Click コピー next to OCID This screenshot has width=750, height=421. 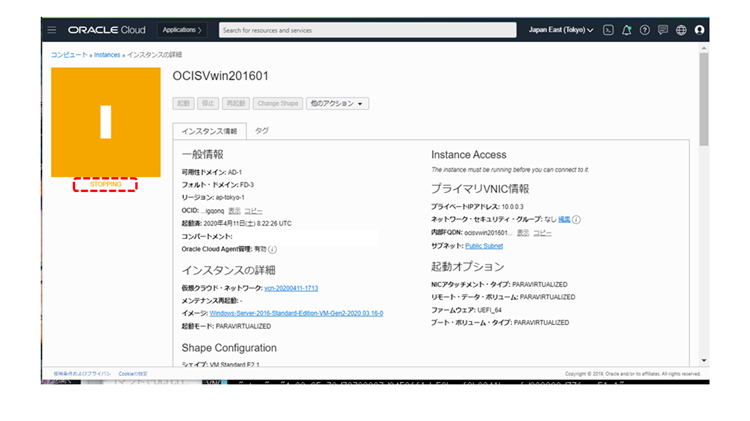pos(254,211)
